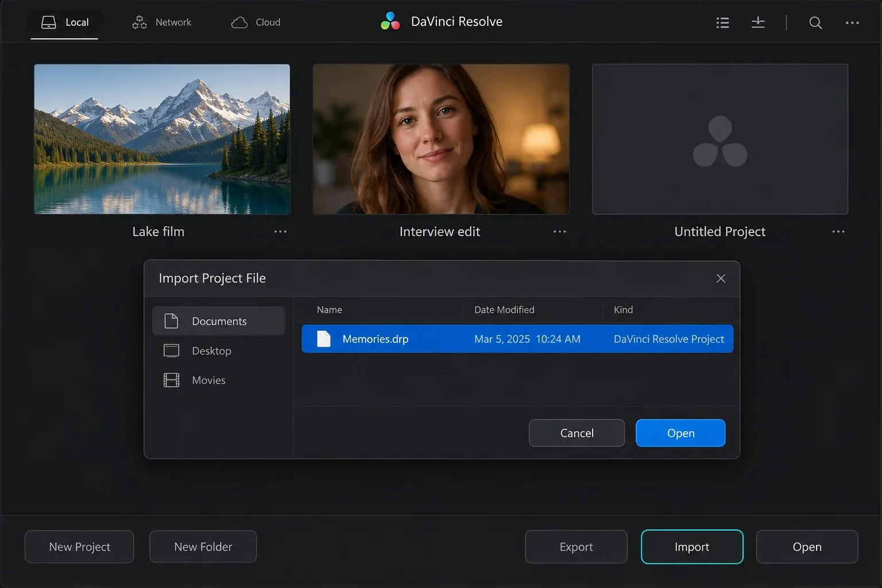This screenshot has width=882, height=588.
Task: Cancel the import dialog
Action: 577,433
